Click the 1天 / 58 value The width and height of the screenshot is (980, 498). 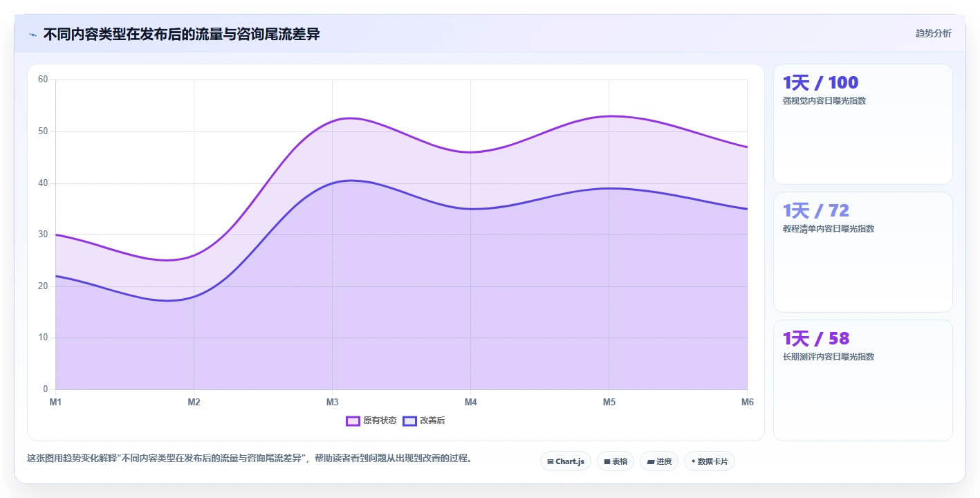point(815,339)
